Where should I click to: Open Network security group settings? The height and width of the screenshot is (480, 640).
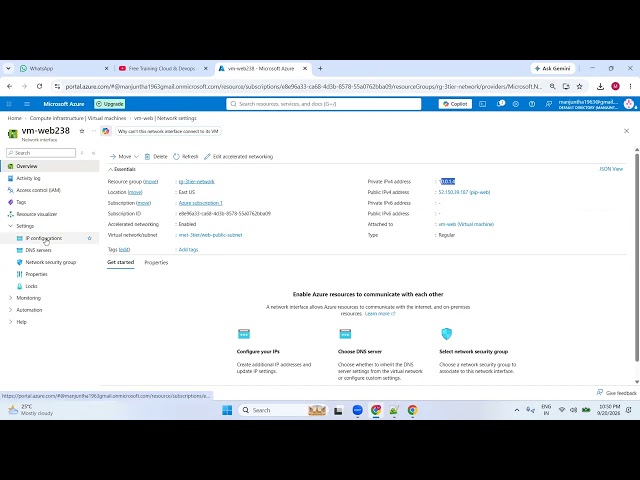[51, 262]
